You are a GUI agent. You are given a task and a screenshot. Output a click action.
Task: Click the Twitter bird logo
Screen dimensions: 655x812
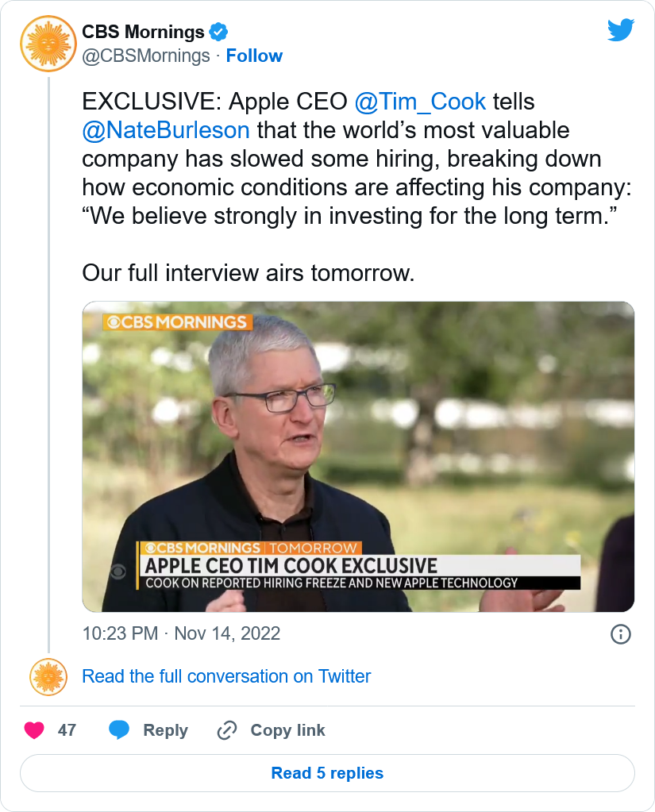pyautogui.click(x=621, y=30)
